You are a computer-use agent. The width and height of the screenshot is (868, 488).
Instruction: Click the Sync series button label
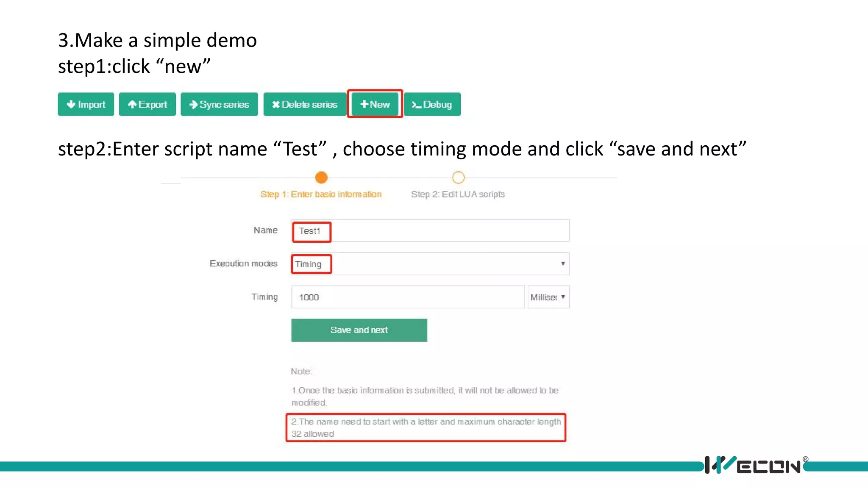pyautogui.click(x=224, y=104)
